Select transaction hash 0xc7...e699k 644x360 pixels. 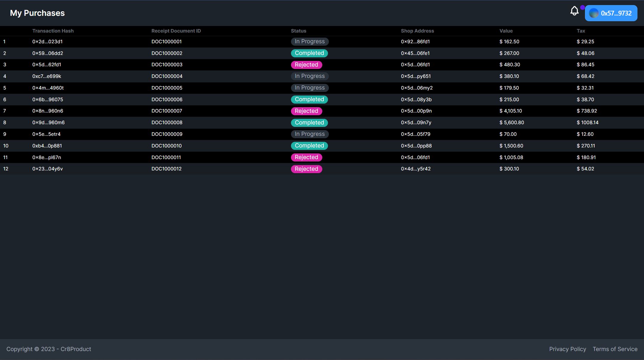click(47, 76)
